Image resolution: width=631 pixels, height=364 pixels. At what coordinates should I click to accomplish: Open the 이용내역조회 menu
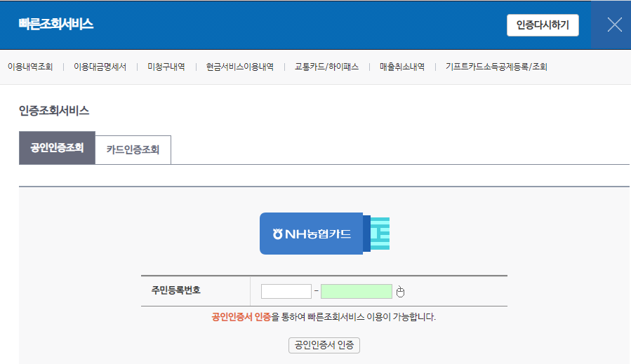pyautogui.click(x=30, y=67)
